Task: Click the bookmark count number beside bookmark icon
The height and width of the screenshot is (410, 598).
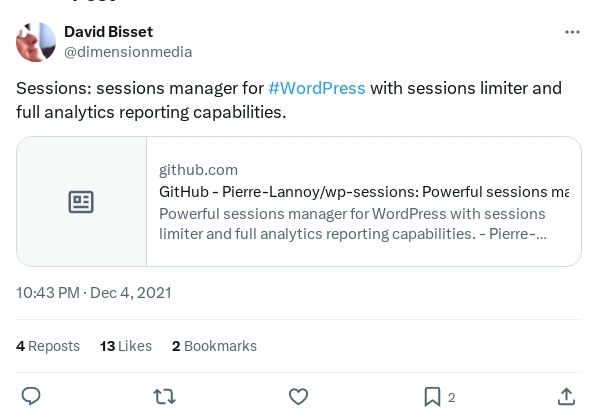Action: coord(452,398)
